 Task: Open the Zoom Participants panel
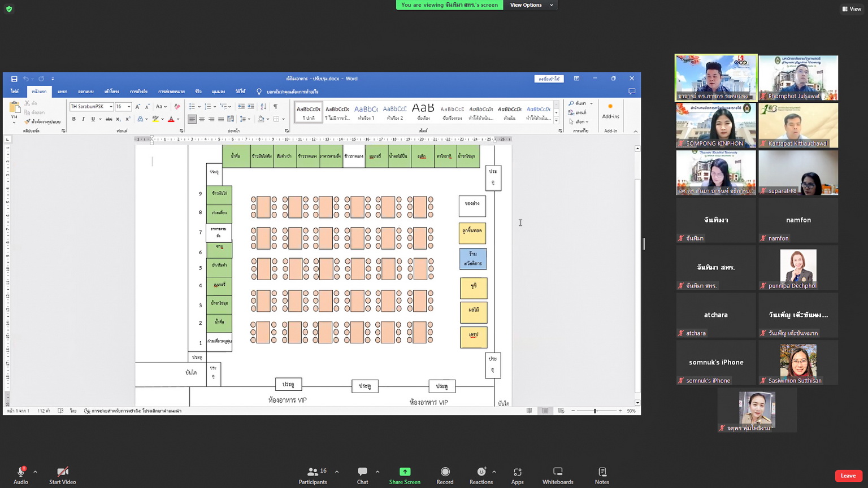(x=313, y=476)
